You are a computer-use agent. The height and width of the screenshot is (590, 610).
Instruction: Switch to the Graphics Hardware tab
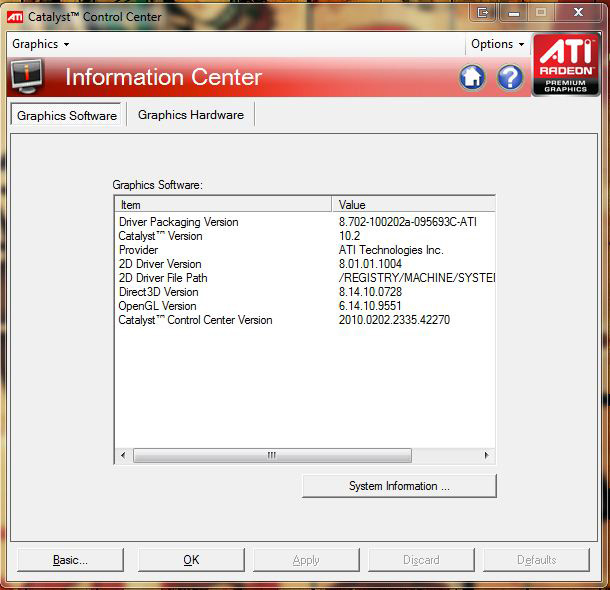(191, 115)
